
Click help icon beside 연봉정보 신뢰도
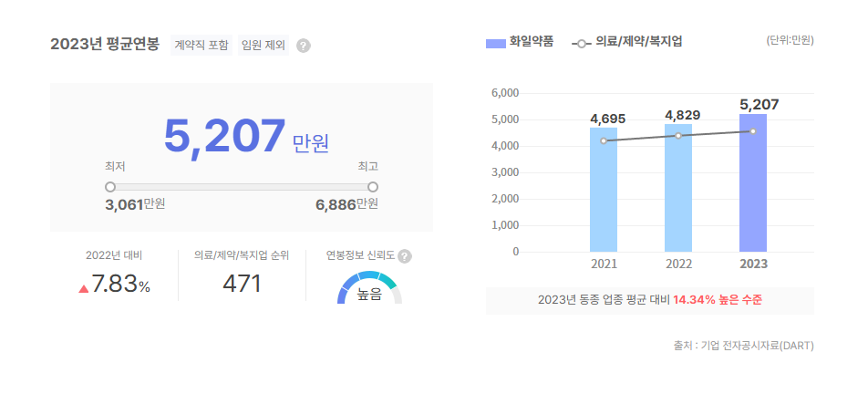click(405, 256)
